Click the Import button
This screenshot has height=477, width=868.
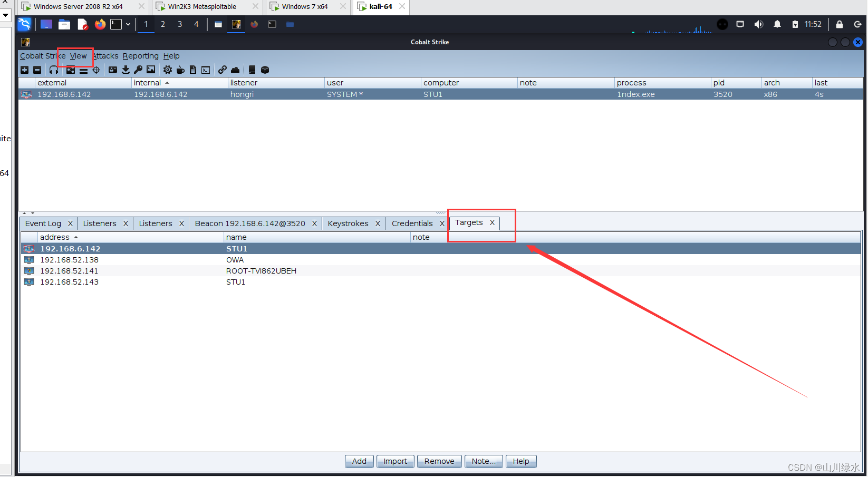pyautogui.click(x=395, y=461)
